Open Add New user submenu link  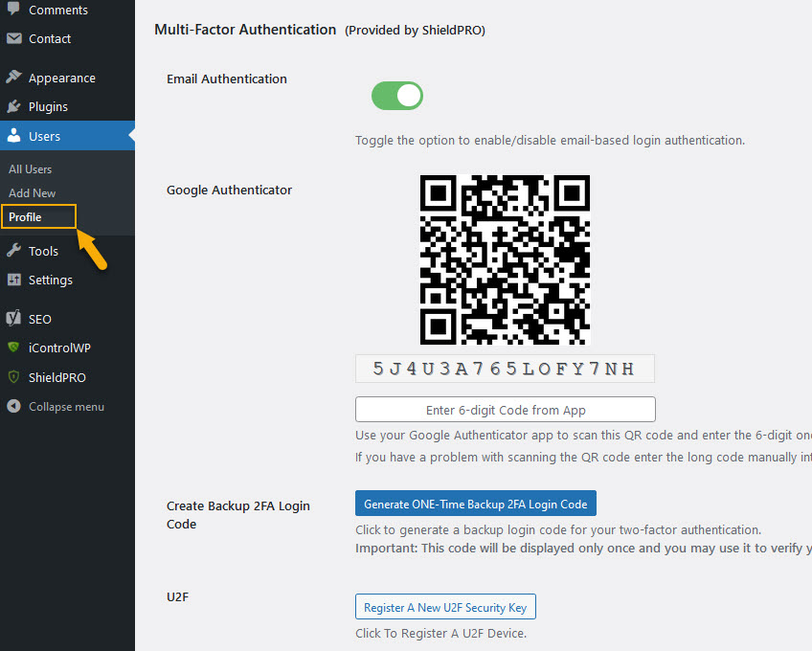pyautogui.click(x=33, y=193)
